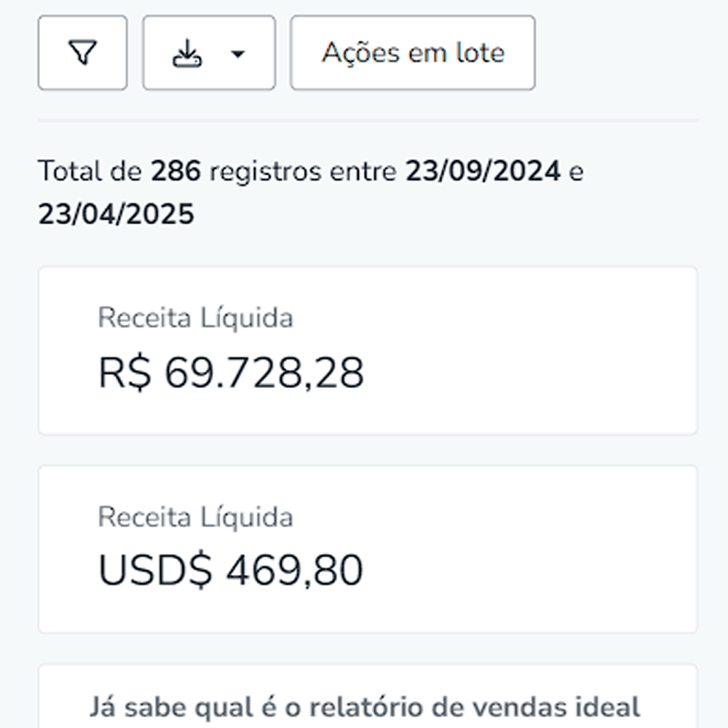The height and width of the screenshot is (728, 728).
Task: Click the Receita Líquida label above USD$ value
Action: pyautogui.click(x=195, y=517)
